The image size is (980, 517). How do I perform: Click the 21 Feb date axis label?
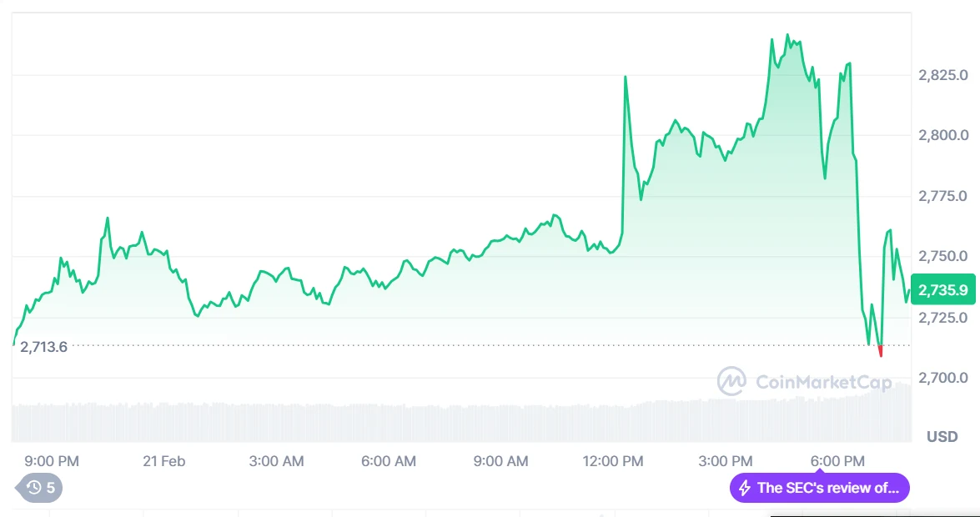pos(163,461)
